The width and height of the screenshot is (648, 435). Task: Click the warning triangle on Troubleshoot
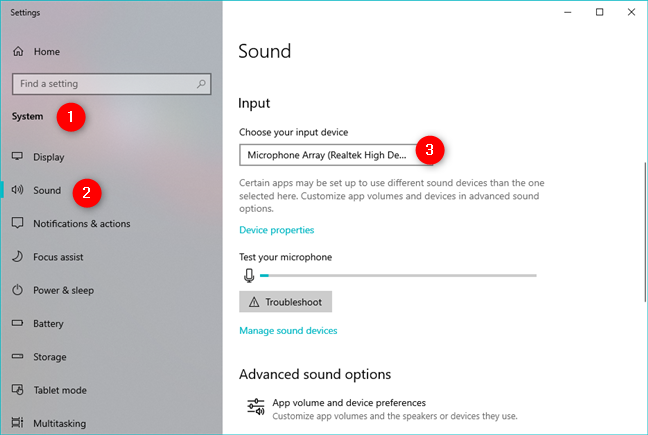tap(254, 302)
